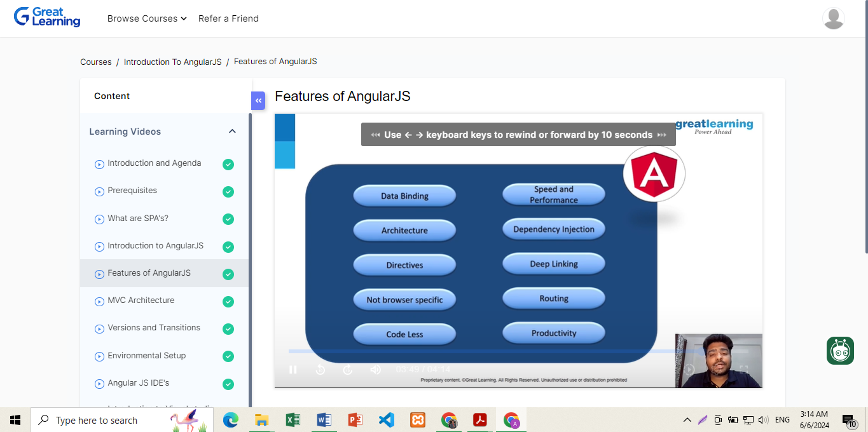Click green checkmark on Prerequisites row
868x432 pixels.
tap(228, 192)
